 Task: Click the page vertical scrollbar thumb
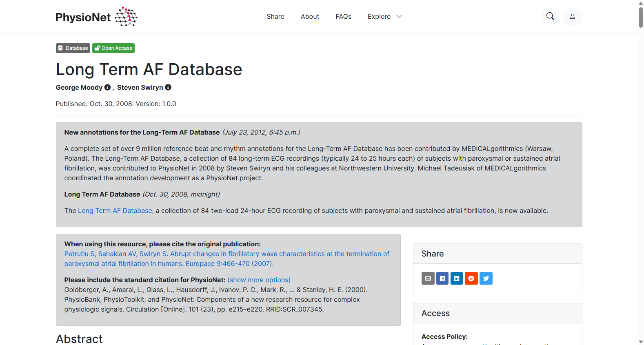pyautogui.click(x=641, y=17)
